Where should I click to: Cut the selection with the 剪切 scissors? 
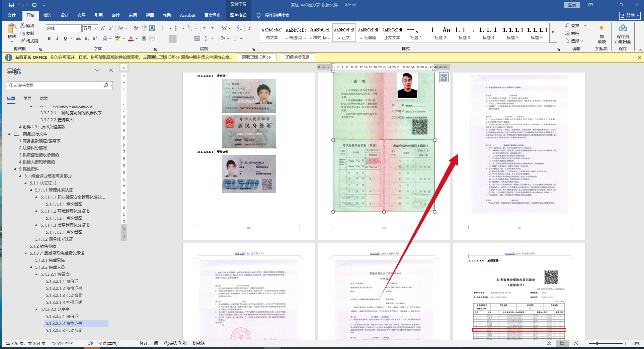point(27,25)
